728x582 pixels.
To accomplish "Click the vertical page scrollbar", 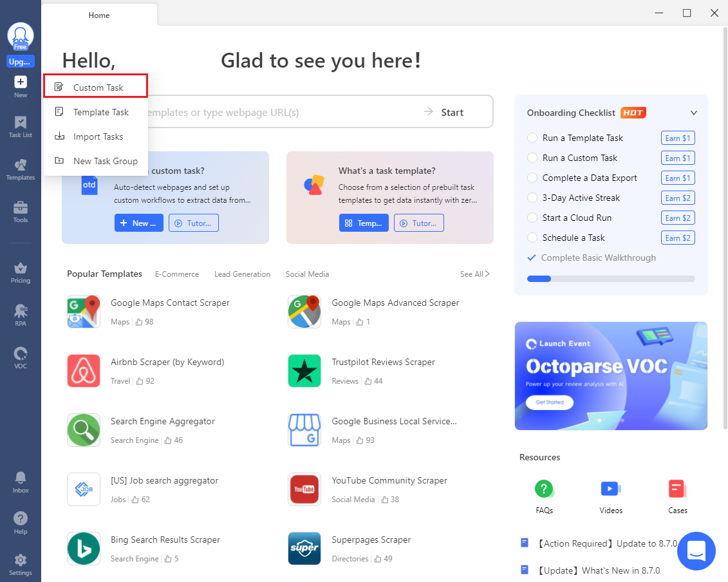I will tap(725, 228).
